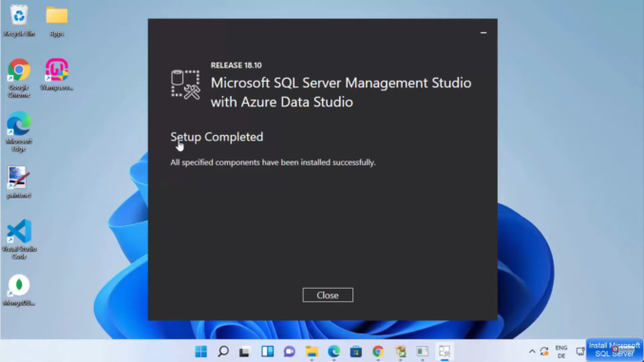
Task: Open the Windows Start menu
Action: [x=200, y=352]
